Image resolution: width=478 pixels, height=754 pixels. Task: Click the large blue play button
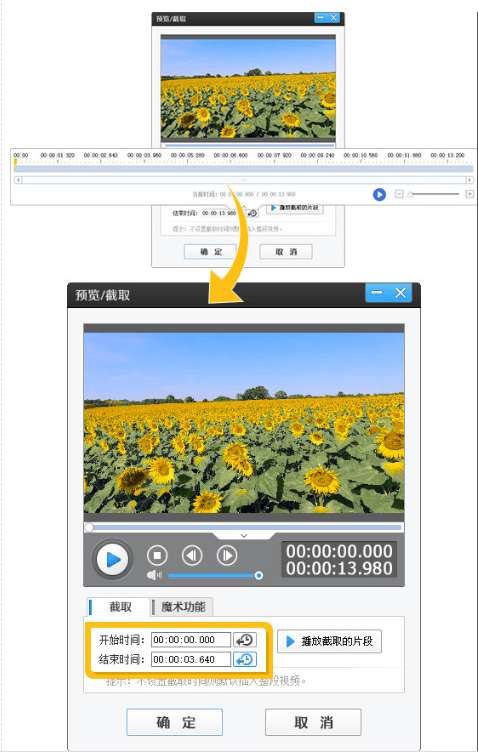pyautogui.click(x=112, y=559)
